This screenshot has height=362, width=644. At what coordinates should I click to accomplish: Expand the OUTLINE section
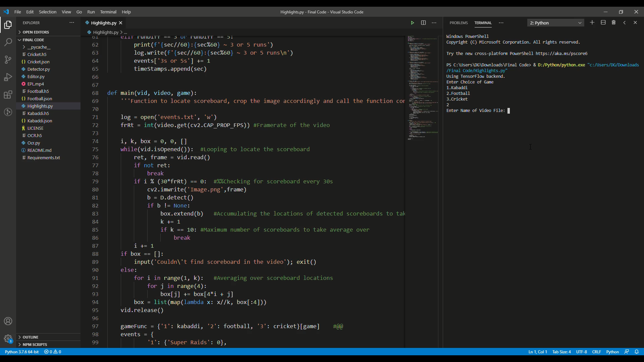point(31,337)
